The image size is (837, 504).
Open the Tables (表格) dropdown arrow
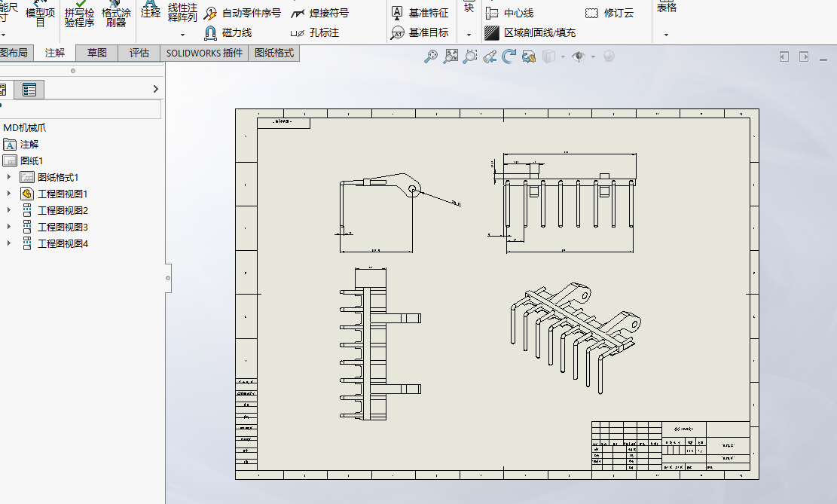click(666, 35)
